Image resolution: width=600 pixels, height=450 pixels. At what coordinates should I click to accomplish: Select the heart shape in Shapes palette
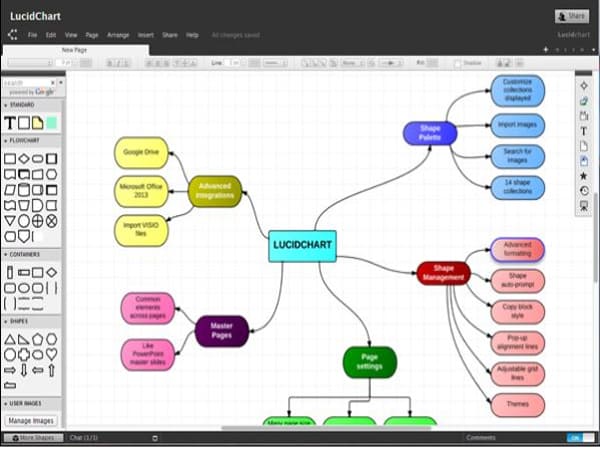pyautogui.click(x=52, y=354)
